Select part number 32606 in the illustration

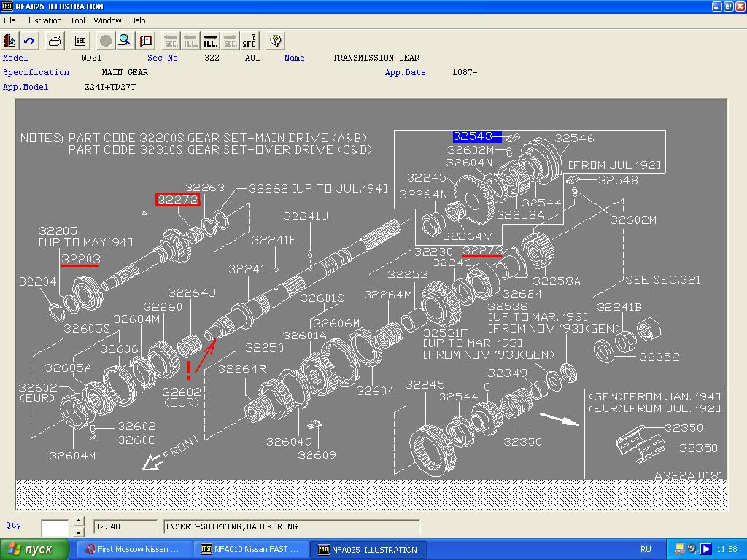(119, 349)
